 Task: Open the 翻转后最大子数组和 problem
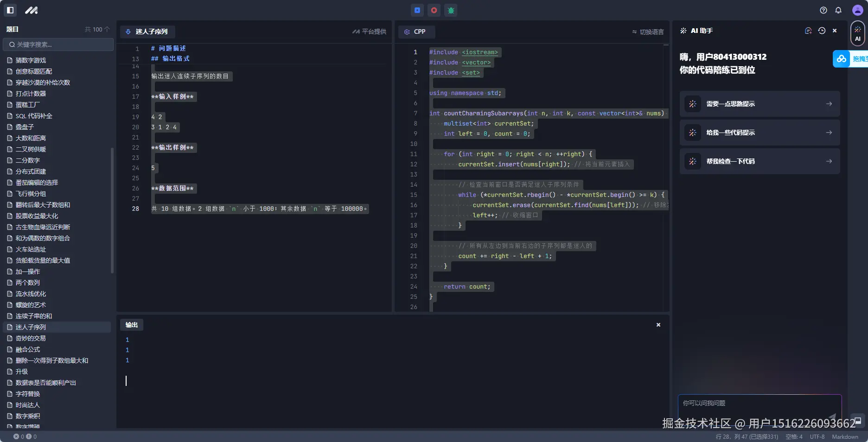click(57, 205)
